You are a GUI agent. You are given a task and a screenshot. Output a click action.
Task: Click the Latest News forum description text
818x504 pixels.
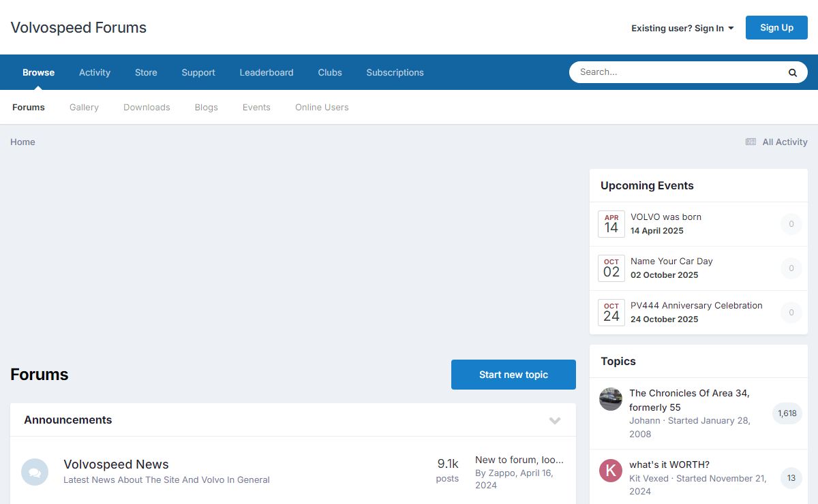point(166,479)
